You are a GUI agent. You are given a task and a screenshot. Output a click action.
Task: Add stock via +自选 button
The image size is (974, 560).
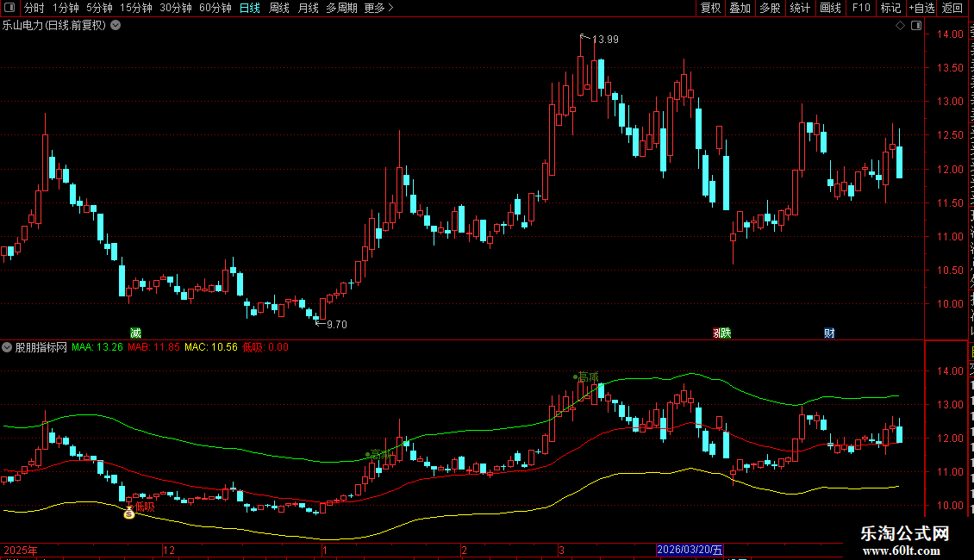pos(921,8)
